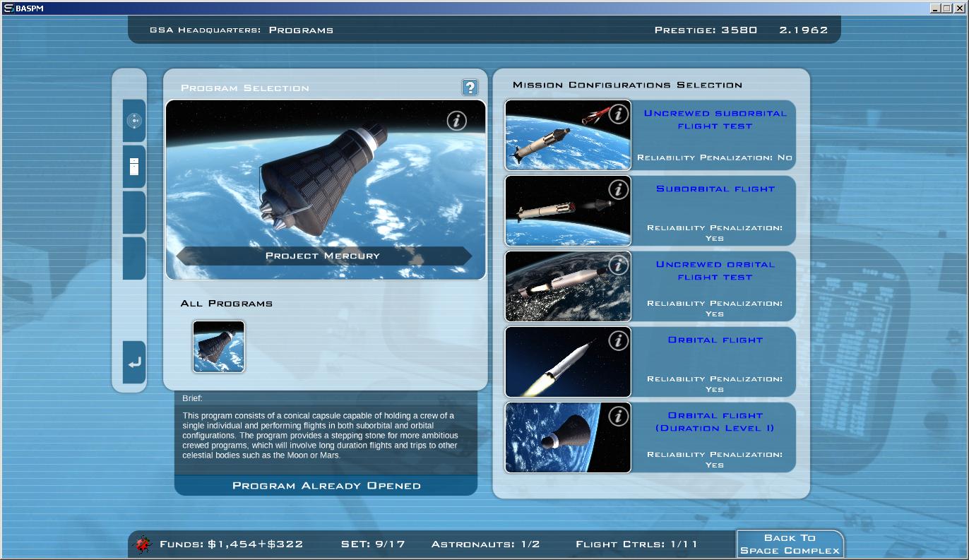Click Program Already Opened button
The width and height of the screenshot is (969, 560).
pos(326,486)
